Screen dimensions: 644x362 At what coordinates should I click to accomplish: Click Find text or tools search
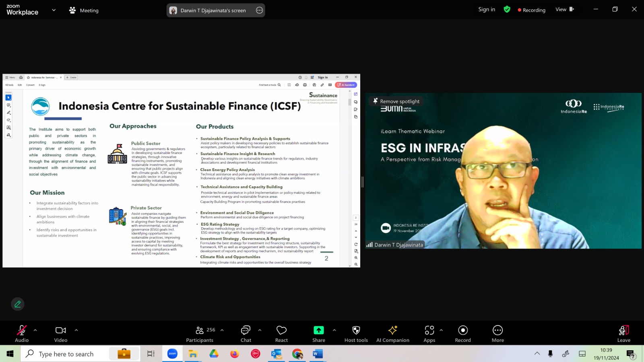pos(270,85)
